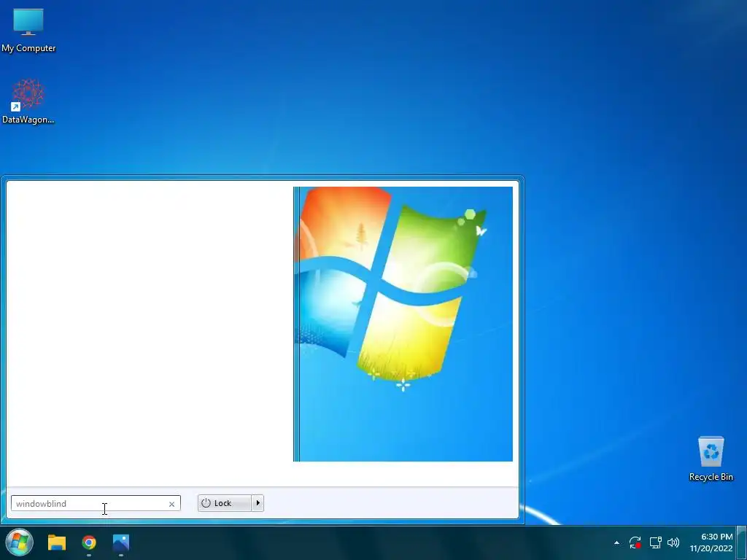Open the taskbar clock showing 6:30 PM
This screenshot has height=560, width=747.
tap(711, 542)
